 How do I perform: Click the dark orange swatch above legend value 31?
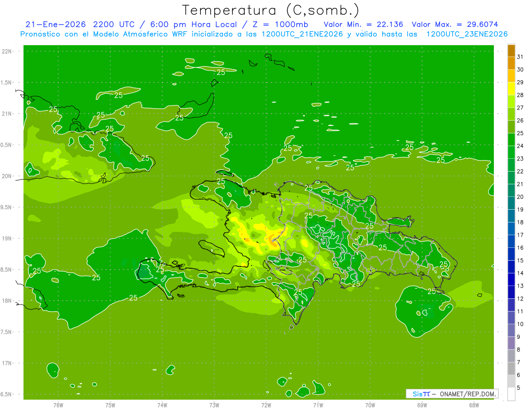click(x=511, y=51)
